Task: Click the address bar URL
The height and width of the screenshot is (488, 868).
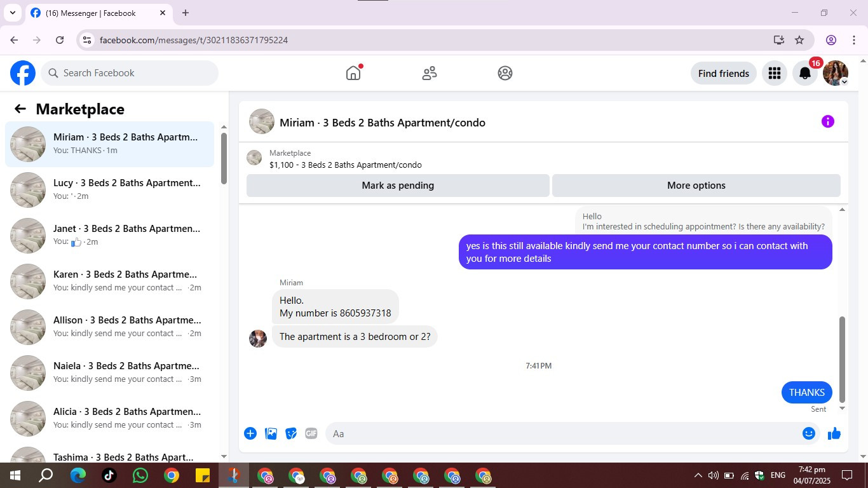Action: (x=194, y=40)
